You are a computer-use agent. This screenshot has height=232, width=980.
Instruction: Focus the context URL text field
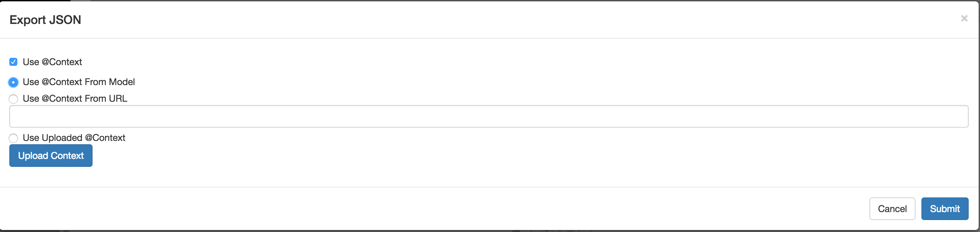click(488, 116)
